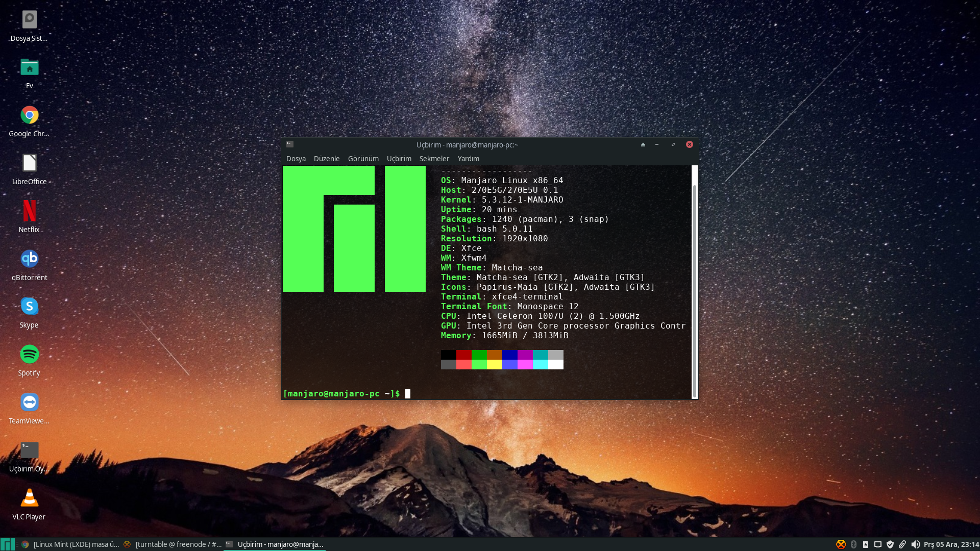
Task: Click the green Manjaro ASCII logo
Action: point(354,229)
